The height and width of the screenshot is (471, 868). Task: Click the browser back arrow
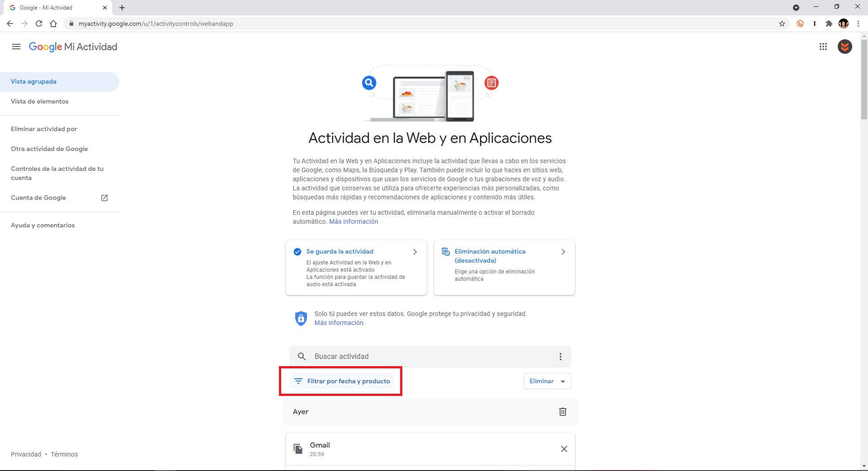point(10,24)
